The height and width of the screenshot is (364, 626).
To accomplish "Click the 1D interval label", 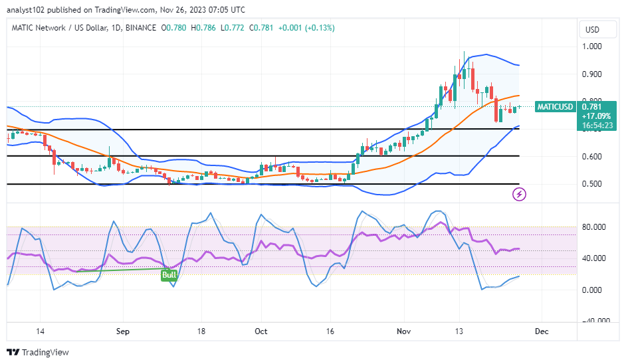I will [x=116, y=28].
